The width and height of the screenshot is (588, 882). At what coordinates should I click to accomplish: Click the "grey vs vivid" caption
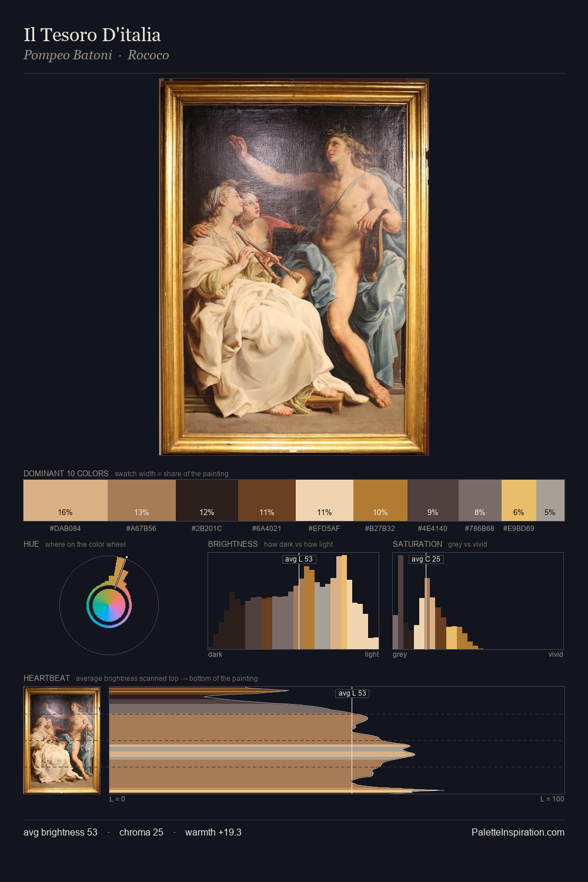467,544
